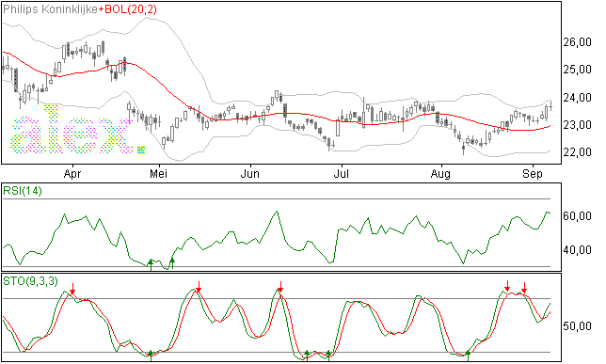Select the Mei month label

[x=158, y=174]
